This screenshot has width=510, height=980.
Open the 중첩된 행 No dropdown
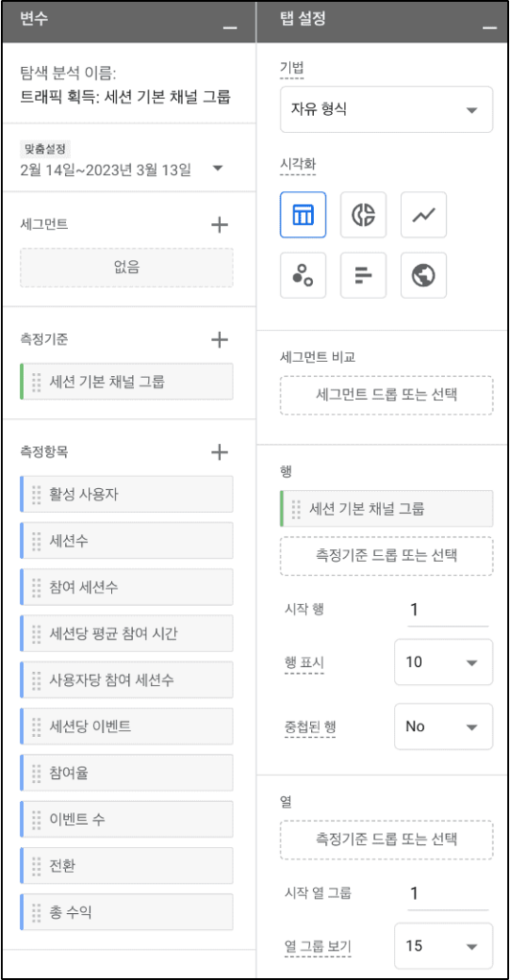tap(444, 727)
